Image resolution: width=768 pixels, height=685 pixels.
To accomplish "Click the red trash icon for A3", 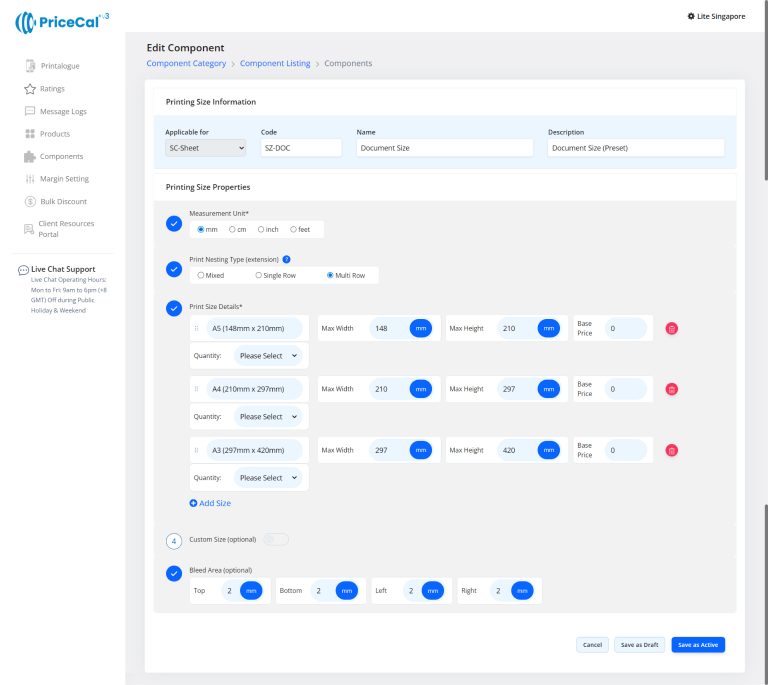I will pyautogui.click(x=671, y=451).
